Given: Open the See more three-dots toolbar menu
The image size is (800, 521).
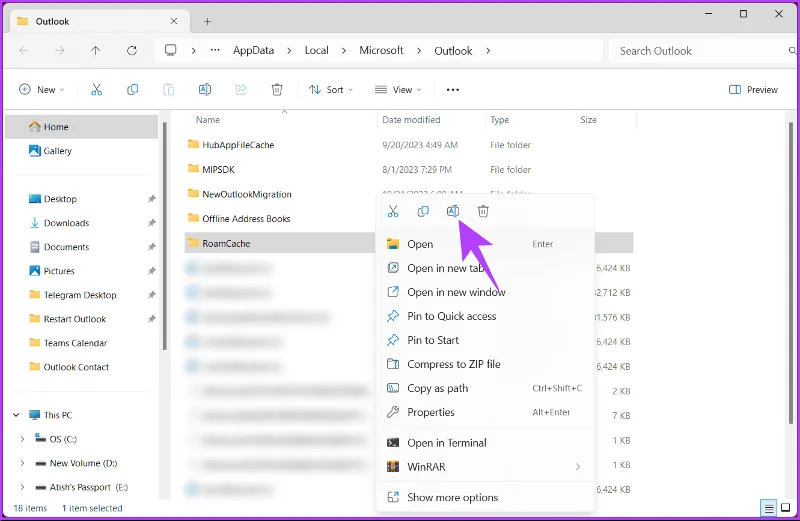Looking at the screenshot, I should pos(453,90).
